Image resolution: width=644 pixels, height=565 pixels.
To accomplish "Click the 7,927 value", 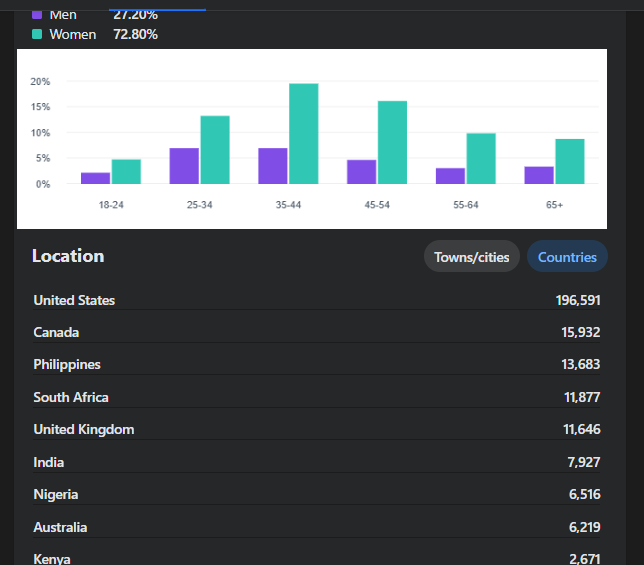I will coord(584,462).
